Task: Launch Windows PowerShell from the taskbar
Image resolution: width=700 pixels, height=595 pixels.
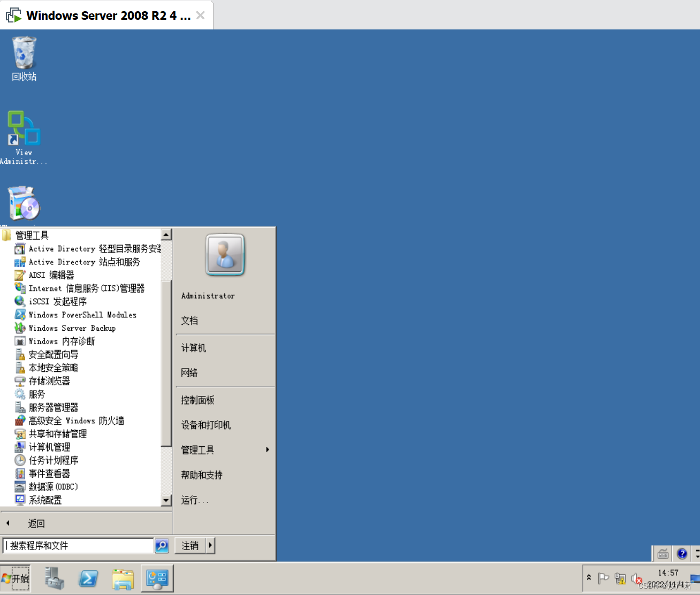Action: [88, 578]
